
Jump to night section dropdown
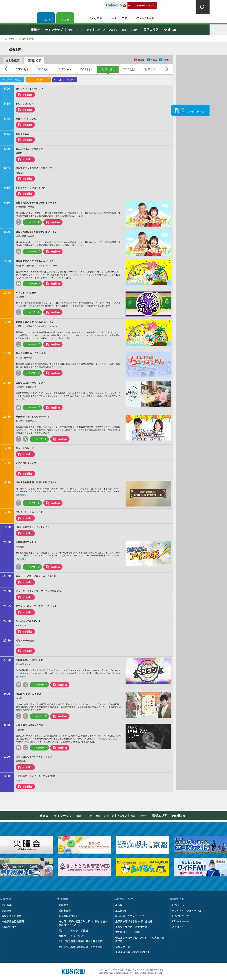point(65,80)
